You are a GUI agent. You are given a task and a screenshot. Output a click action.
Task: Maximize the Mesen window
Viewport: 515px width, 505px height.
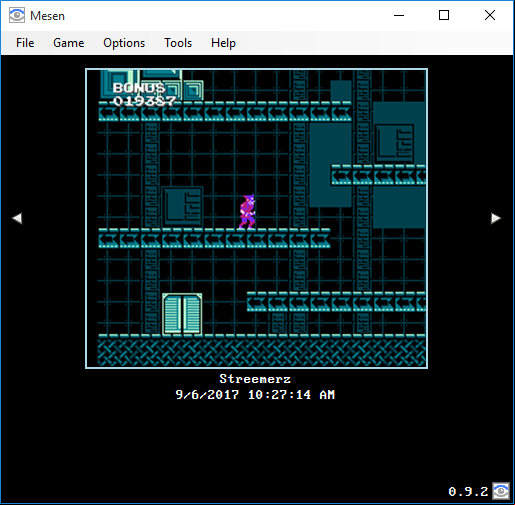[x=444, y=15]
